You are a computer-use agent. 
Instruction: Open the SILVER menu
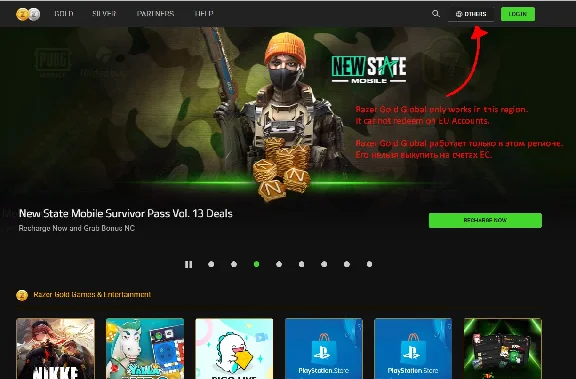(104, 14)
